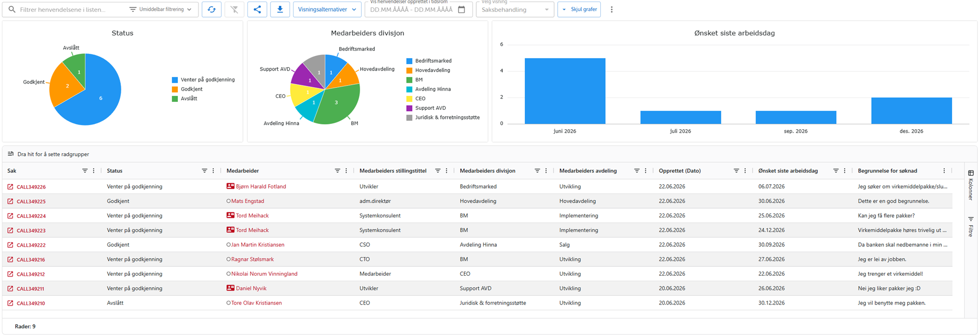Open the vertical dots more menu in toolbar

pos(612,9)
